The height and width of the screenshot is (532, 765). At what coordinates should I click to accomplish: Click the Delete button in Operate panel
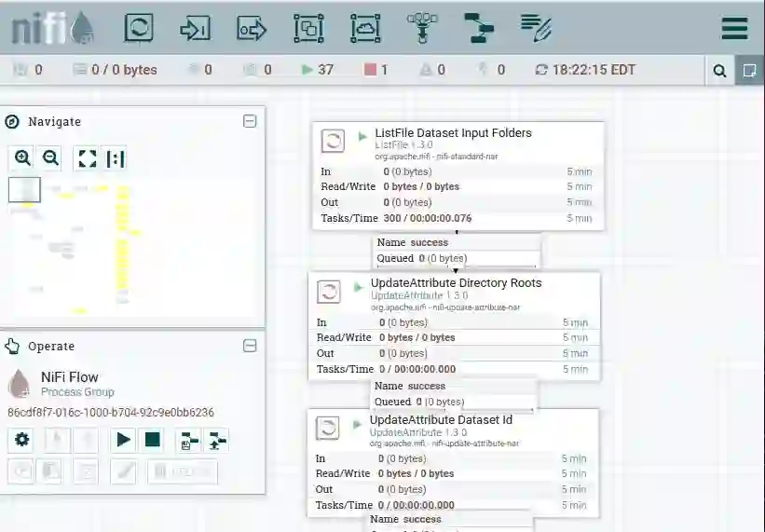pyautogui.click(x=183, y=471)
